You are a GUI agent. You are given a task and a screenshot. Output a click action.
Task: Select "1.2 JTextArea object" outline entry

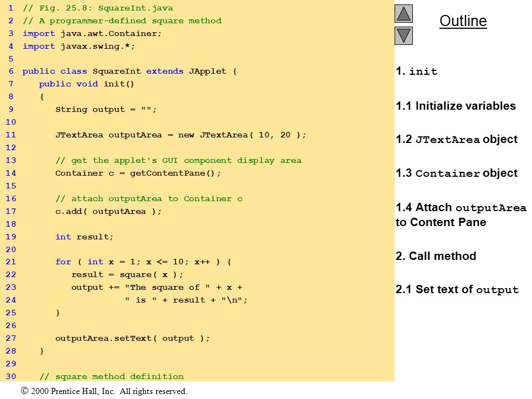(x=457, y=140)
